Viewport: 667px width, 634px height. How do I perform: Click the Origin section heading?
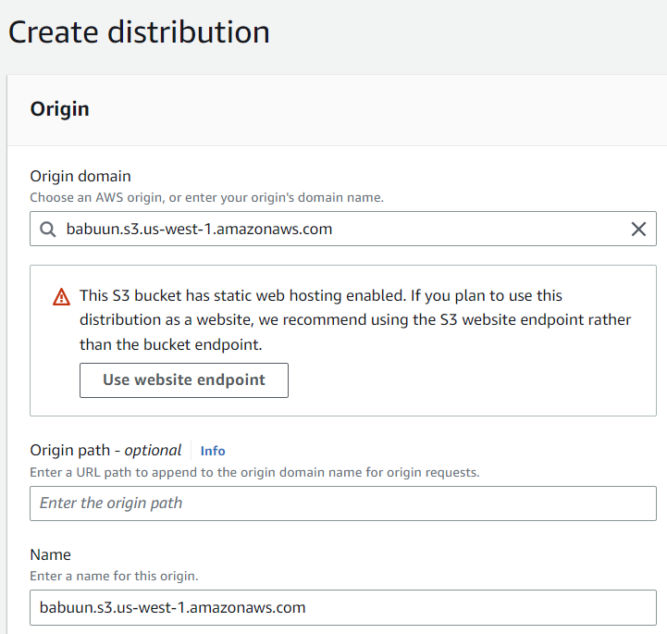(x=60, y=109)
